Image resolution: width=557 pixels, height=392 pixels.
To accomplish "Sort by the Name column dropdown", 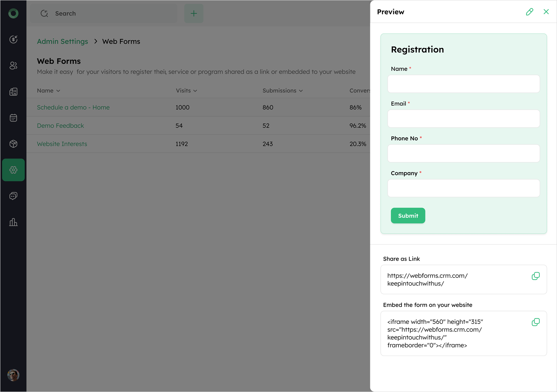I will [x=58, y=91].
